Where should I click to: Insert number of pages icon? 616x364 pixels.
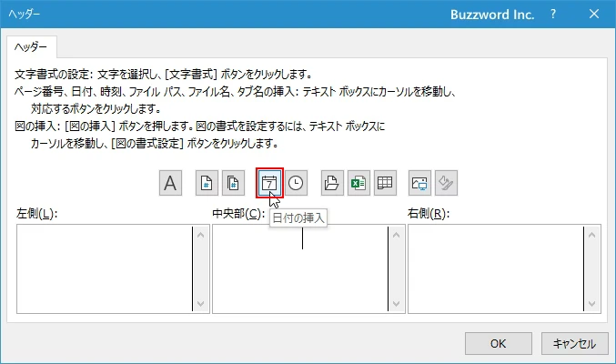233,183
